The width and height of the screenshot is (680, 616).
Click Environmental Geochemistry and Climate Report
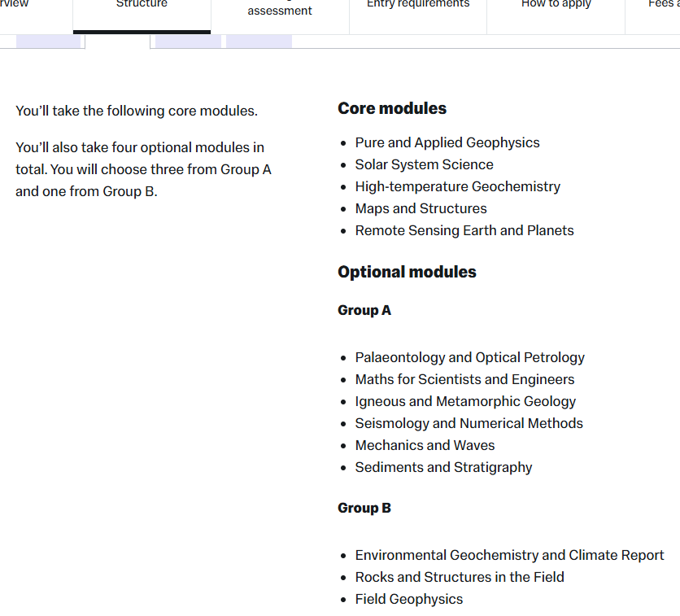click(x=509, y=555)
